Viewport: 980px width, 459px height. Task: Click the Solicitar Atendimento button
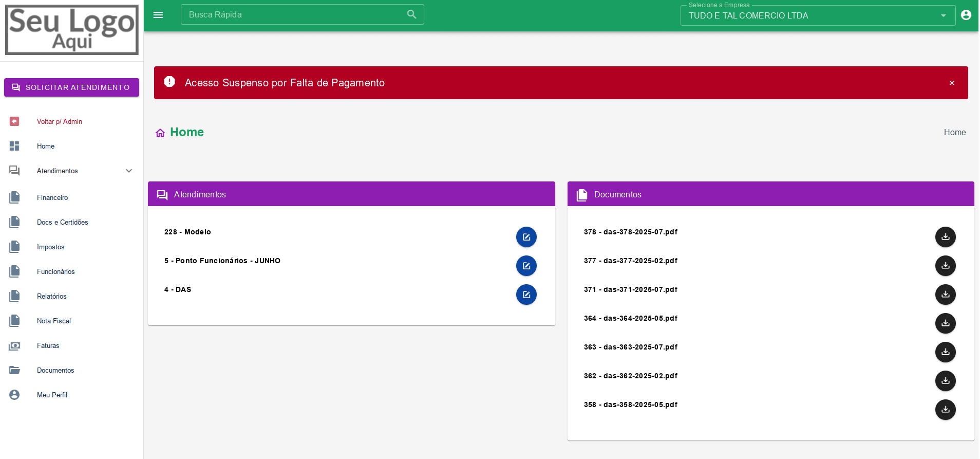tap(71, 87)
